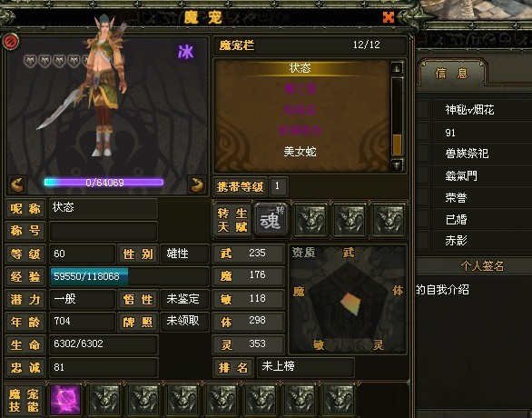Click the first empty pet skill slot
This screenshot has width=532, height=418.
pos(104,400)
